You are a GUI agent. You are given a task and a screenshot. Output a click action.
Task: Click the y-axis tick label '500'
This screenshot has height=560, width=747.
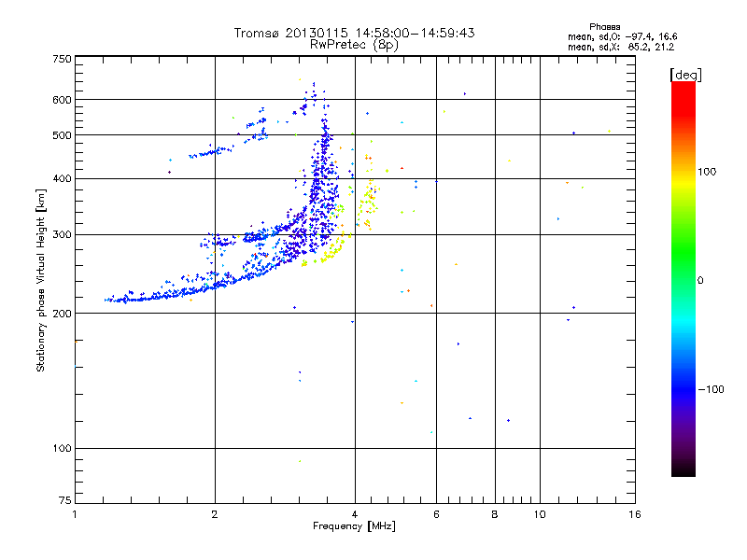[x=62, y=135]
